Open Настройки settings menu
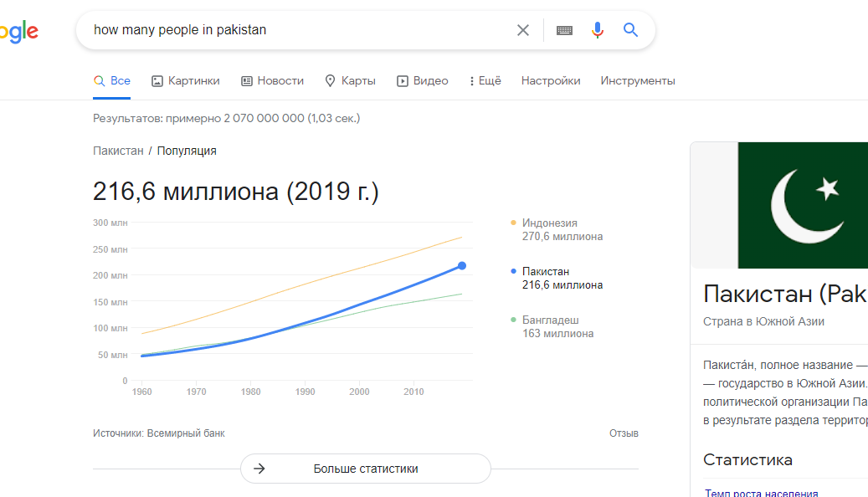Image resolution: width=868 pixels, height=497 pixels. coord(551,81)
